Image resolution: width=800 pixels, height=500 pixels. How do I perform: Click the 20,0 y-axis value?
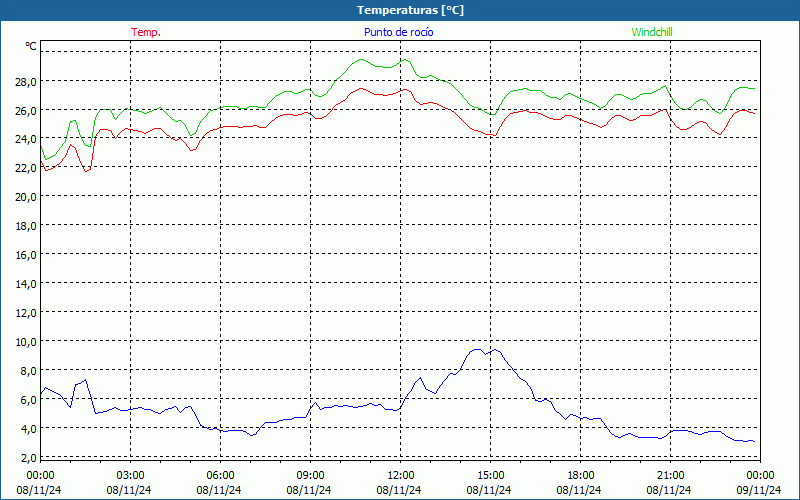25,197
